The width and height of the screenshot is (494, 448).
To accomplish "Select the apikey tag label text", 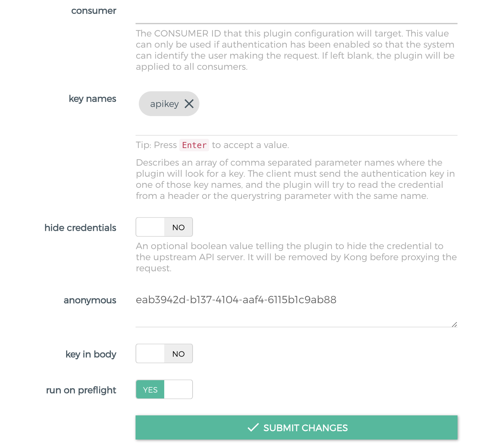I will click(x=164, y=104).
